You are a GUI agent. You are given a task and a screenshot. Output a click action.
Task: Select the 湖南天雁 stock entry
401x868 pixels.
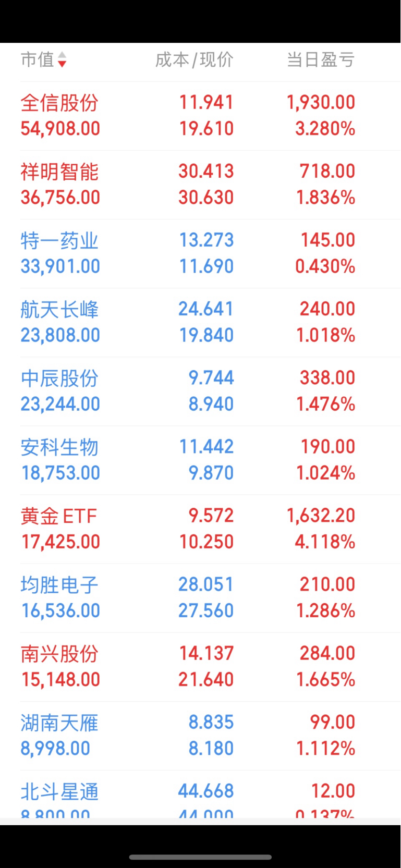point(59,723)
